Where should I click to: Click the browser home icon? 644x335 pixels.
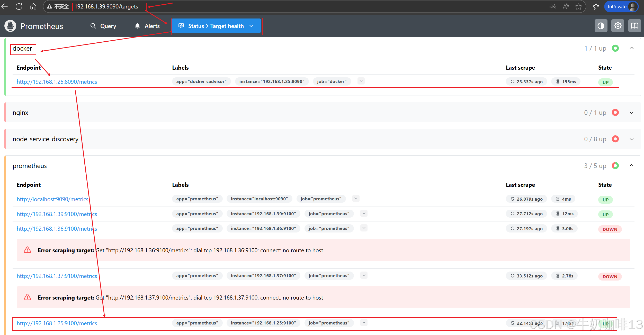coord(33,6)
